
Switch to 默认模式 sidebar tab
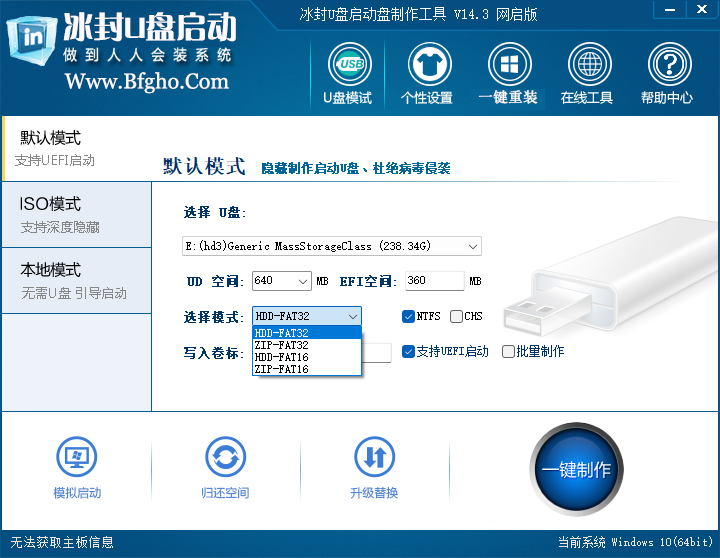[x=77, y=148]
